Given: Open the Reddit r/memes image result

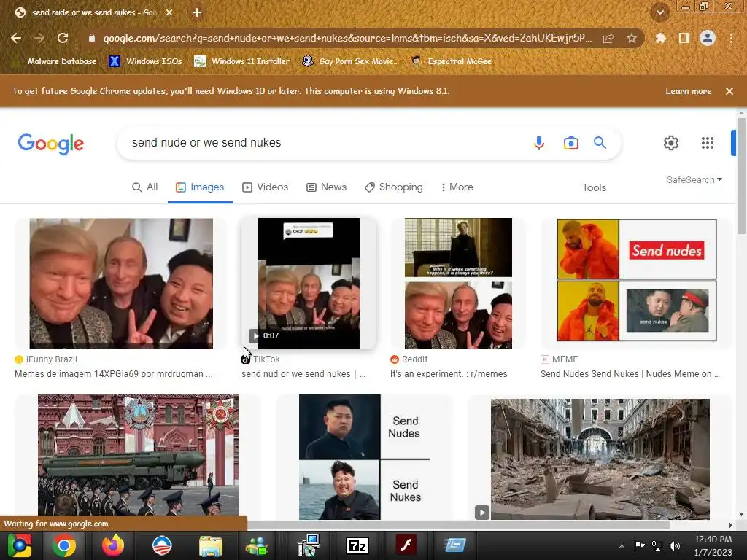Looking at the screenshot, I should coord(458,284).
